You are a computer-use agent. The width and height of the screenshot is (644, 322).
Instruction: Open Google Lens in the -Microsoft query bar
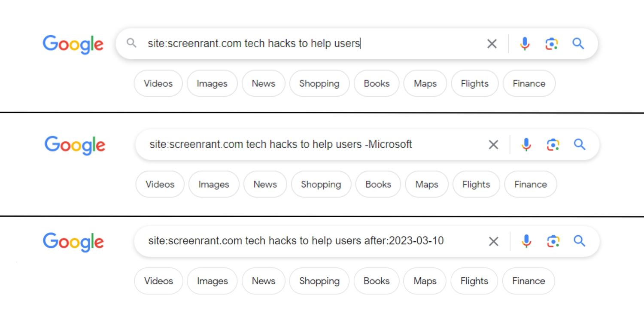click(x=553, y=145)
